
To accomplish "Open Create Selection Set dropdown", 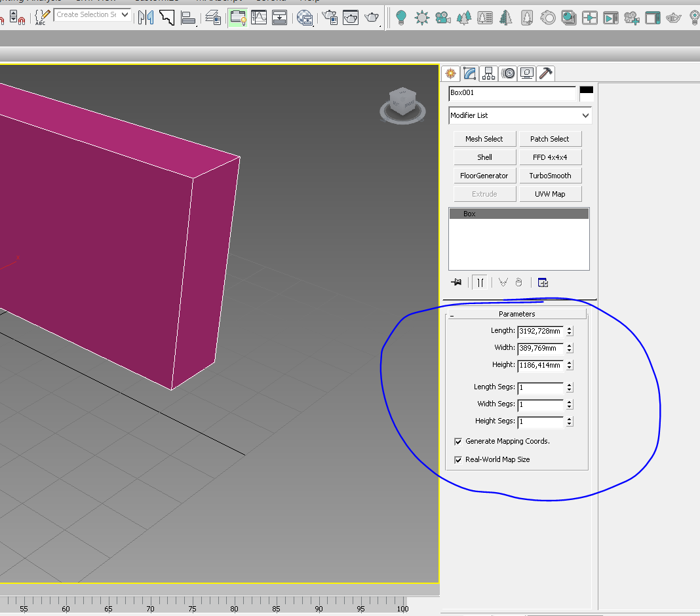I will (x=92, y=14).
